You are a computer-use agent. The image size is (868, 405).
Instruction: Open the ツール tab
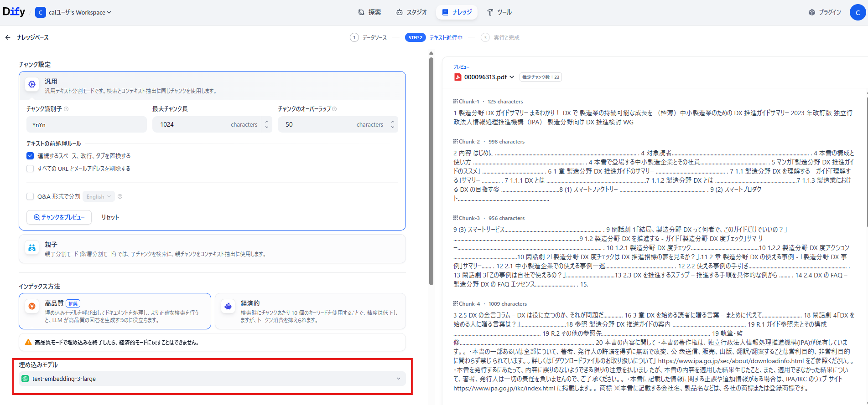[499, 12]
